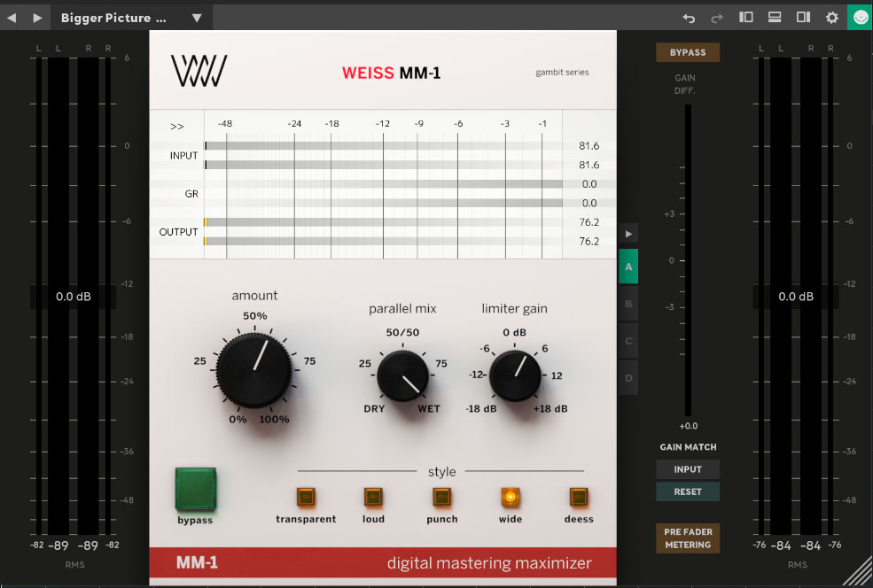Click the right 0.0 dB output level readout
This screenshot has height=588, width=873.
click(796, 297)
